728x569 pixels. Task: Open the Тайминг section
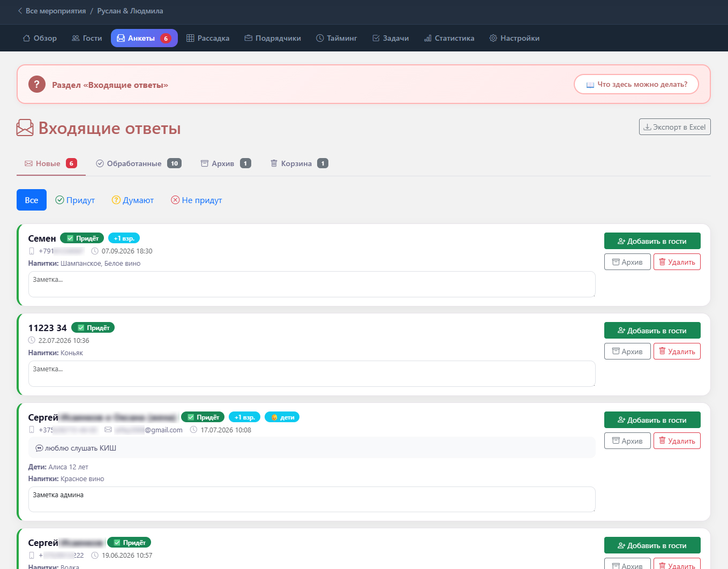coord(336,38)
